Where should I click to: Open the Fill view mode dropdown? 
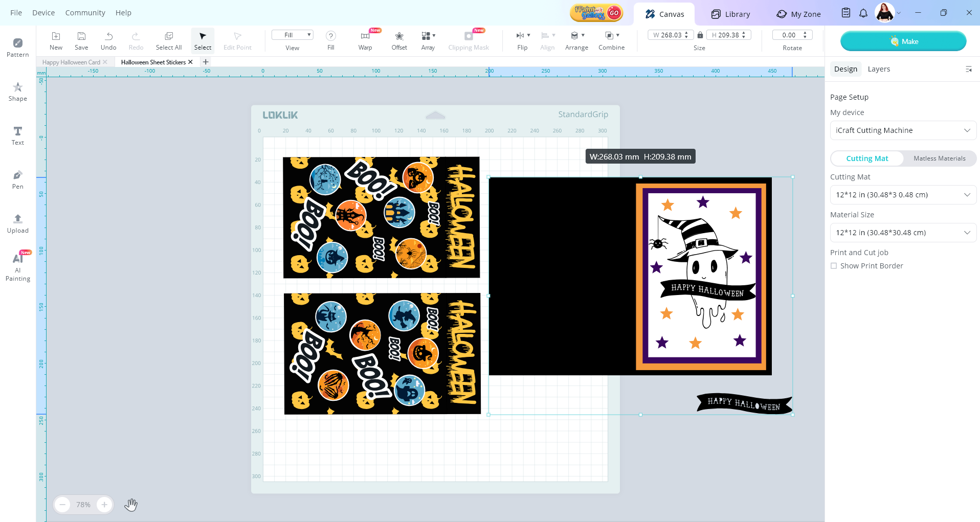[292, 35]
